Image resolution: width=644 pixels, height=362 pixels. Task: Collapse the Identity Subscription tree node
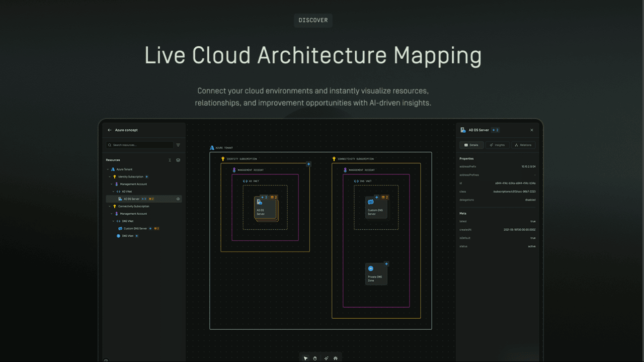[110, 177]
